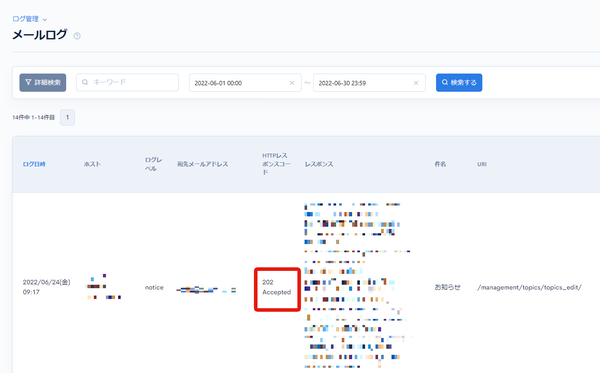Open the ログ管理 breadcrumb dropdown
600x373 pixels.
pos(29,19)
